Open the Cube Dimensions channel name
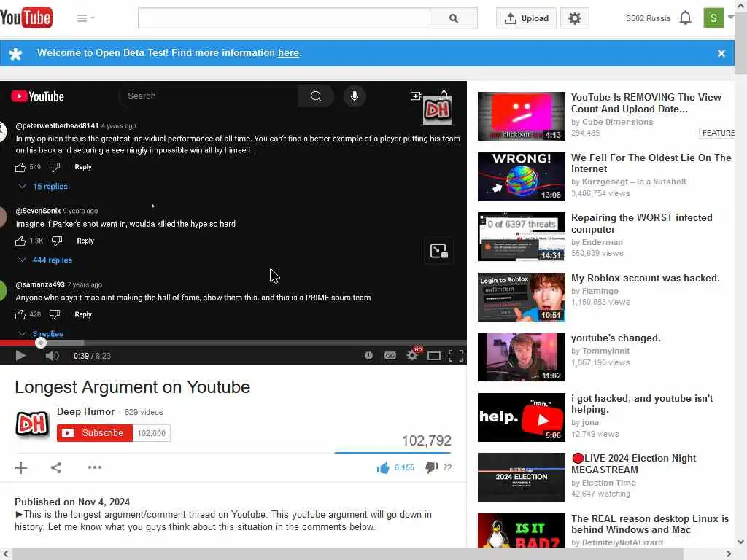The image size is (747, 560). (x=617, y=122)
